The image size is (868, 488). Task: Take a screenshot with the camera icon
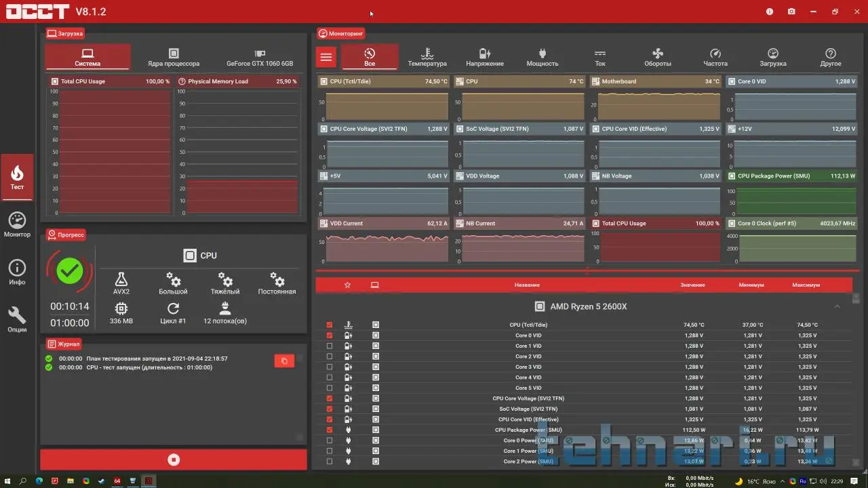pos(791,12)
